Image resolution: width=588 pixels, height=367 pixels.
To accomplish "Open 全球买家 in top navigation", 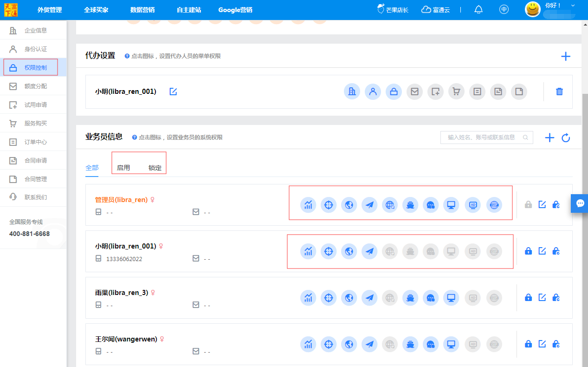I will [x=97, y=10].
